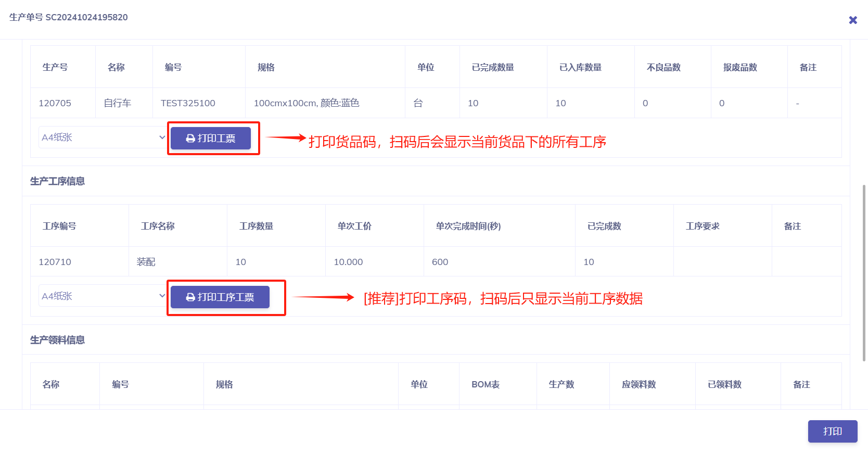Click the printer icon on 打印工票
Screen dimensions: 868x453
click(x=190, y=139)
